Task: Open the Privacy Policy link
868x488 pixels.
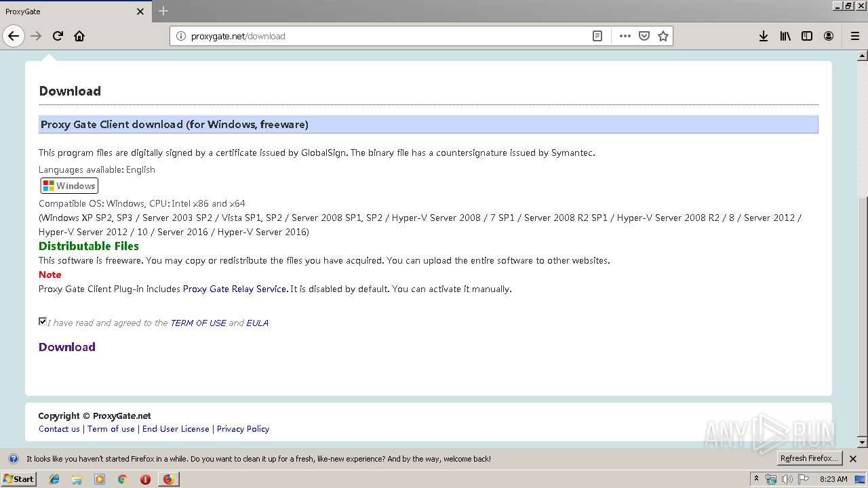Action: pos(243,429)
